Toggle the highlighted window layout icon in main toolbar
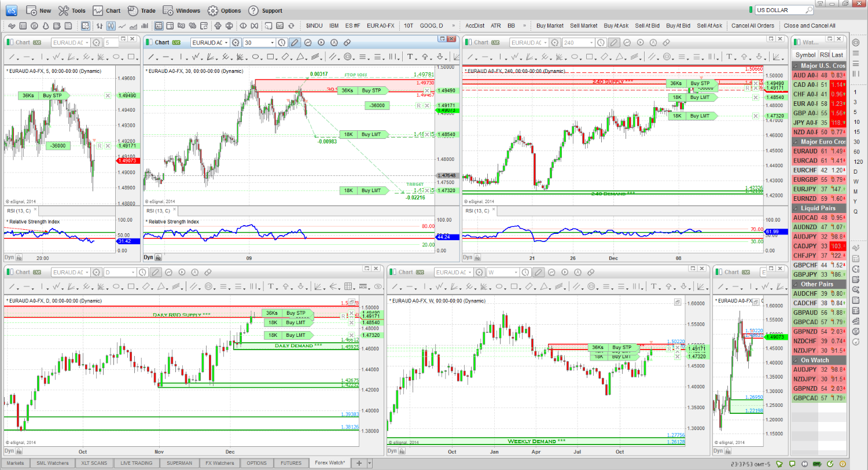The height and width of the screenshot is (470, 868). pyautogui.click(x=159, y=26)
